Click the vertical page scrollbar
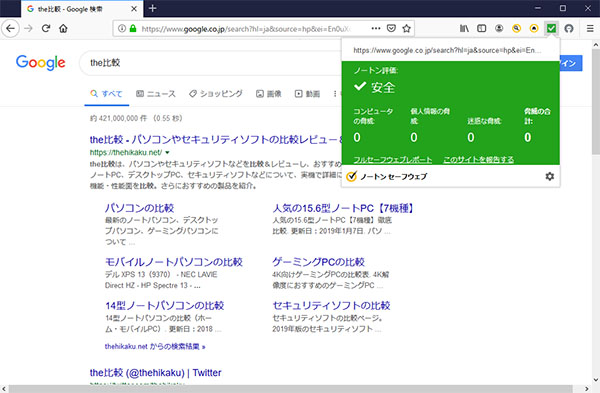Viewport: 600px width, 393px height. [596, 103]
